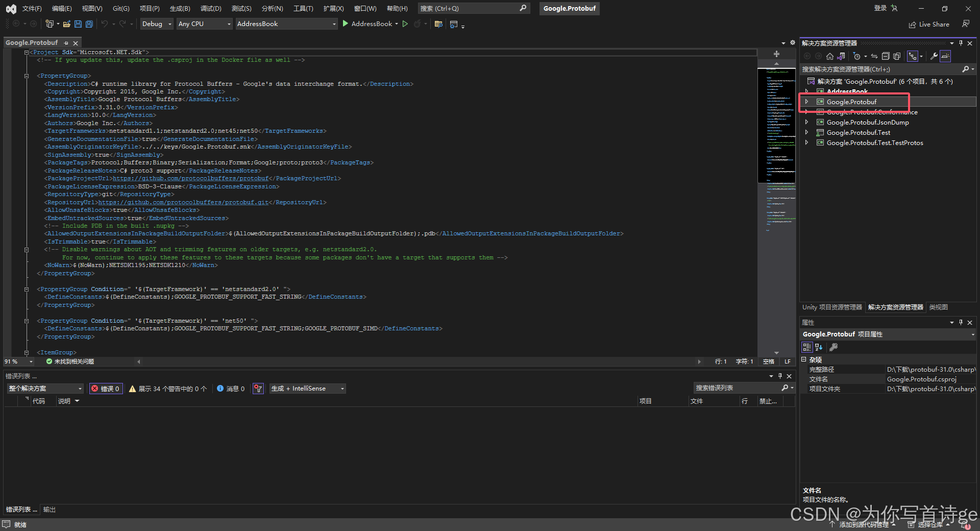980x531 pixels.
Task: Toggle Preview Selected Items icon
Action: point(945,56)
